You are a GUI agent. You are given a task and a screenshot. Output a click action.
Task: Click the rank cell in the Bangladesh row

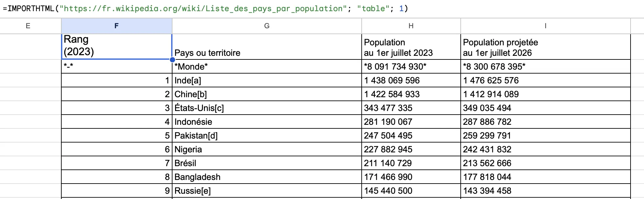[x=117, y=177]
